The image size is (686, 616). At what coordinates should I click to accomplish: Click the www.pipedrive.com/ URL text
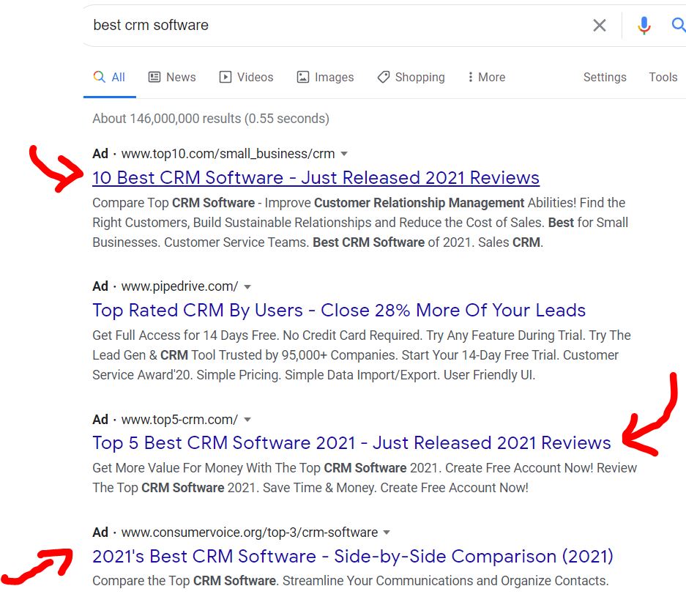pos(180,287)
